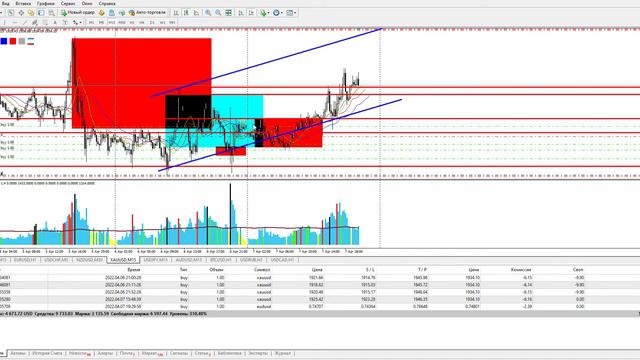This screenshot has height=360, width=640.
Task: Switch to the USDRUB,H1 chart tab
Action: [251, 260]
